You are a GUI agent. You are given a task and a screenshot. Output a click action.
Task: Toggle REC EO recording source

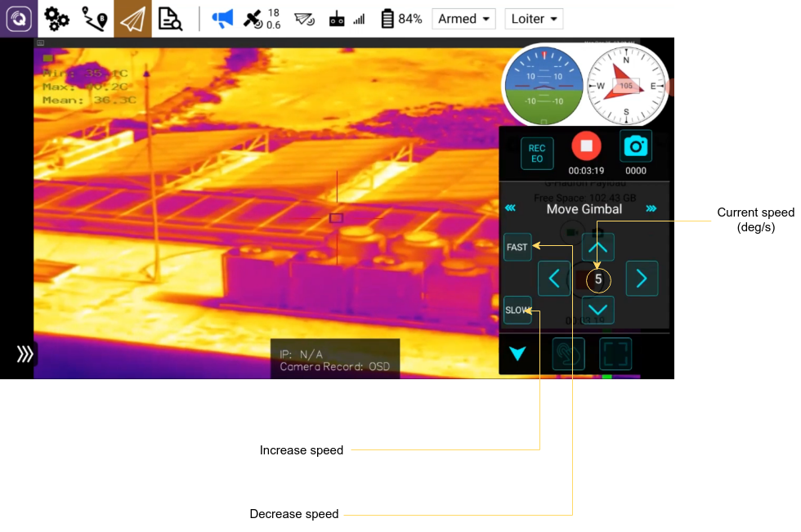537,154
